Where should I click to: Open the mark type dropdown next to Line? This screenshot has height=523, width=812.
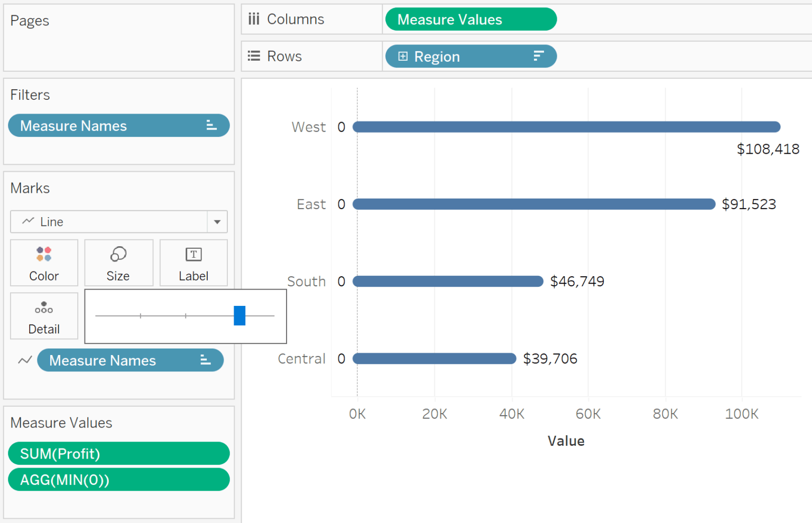coord(217,222)
